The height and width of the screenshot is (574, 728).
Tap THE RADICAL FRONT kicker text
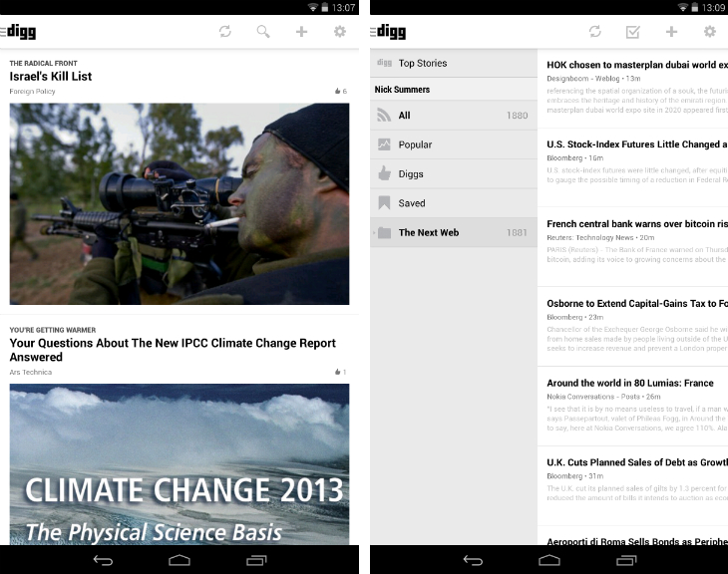tap(43, 63)
